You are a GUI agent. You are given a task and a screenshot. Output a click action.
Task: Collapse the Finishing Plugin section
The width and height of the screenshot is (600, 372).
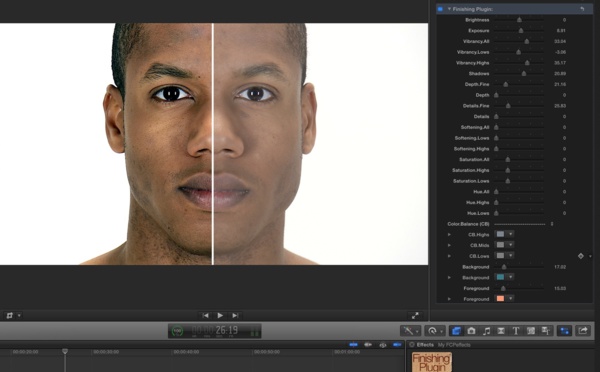(x=449, y=9)
